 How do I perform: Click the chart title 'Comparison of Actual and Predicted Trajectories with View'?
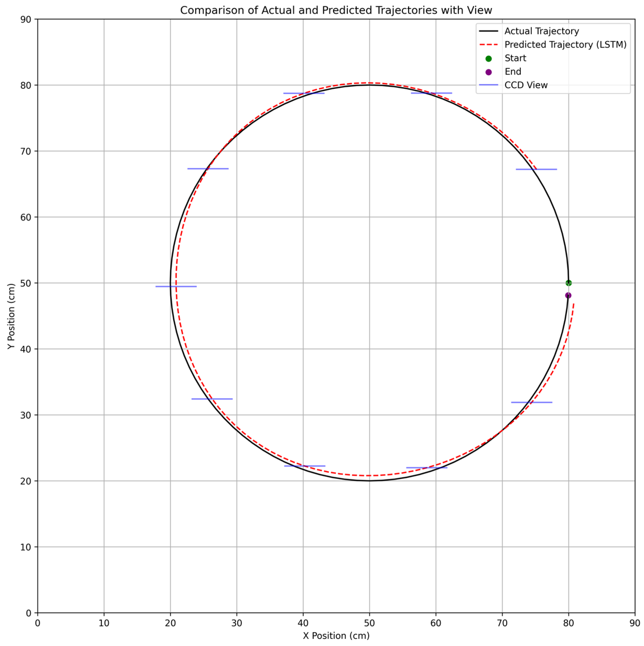coord(336,10)
